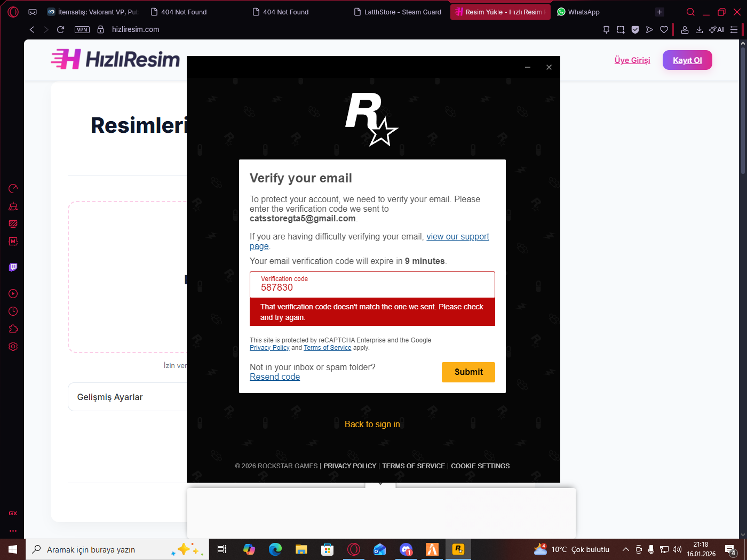Open the Opera GX main menu logo
Viewport: 747px width, 560px height.
pyautogui.click(x=13, y=12)
